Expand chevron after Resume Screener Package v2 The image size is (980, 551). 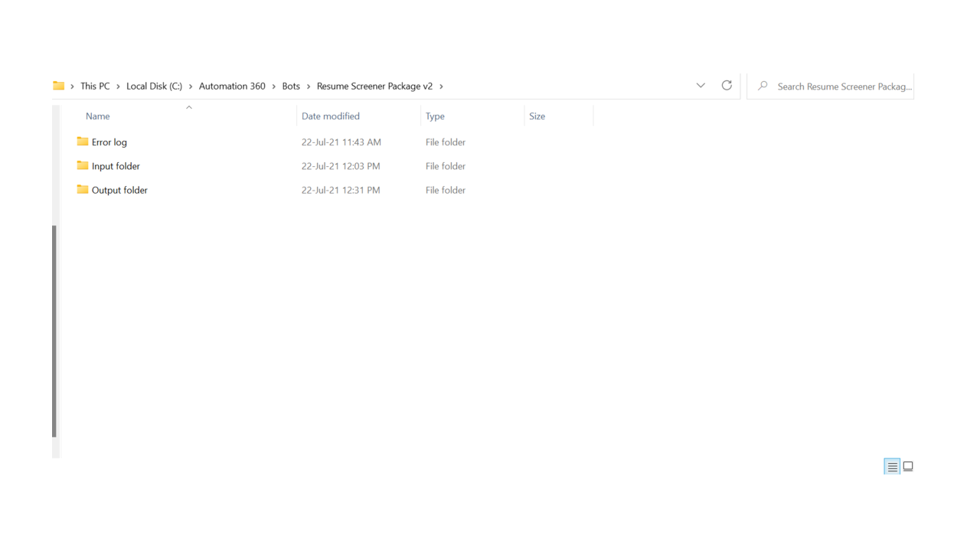pyautogui.click(x=441, y=86)
